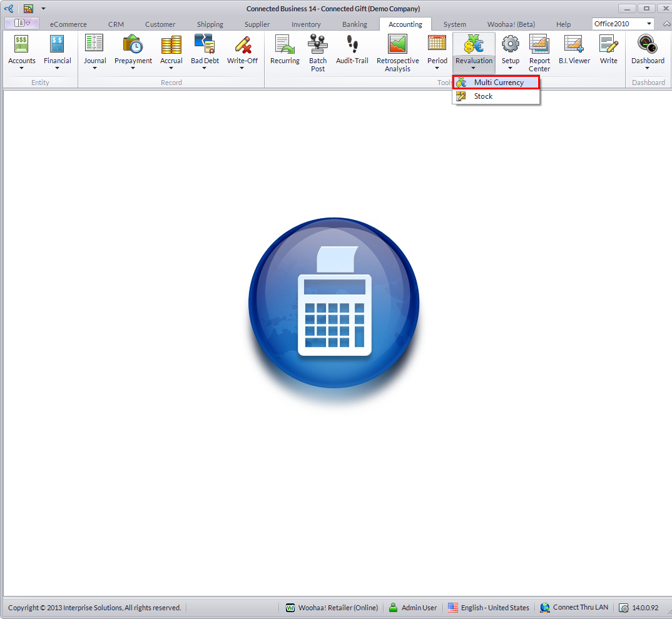The height and width of the screenshot is (619, 672).
Task: Open the application menu button
Action: (22, 23)
